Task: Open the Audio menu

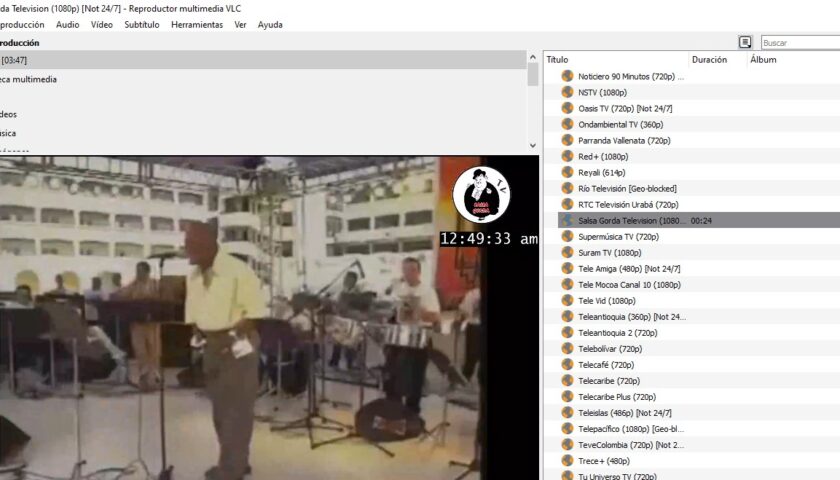Action: coord(68,25)
